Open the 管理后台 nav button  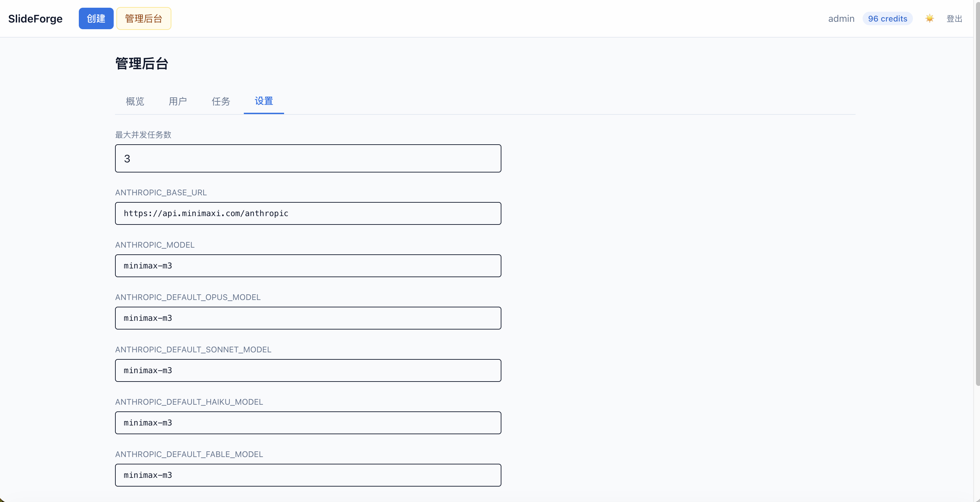pyautogui.click(x=144, y=18)
